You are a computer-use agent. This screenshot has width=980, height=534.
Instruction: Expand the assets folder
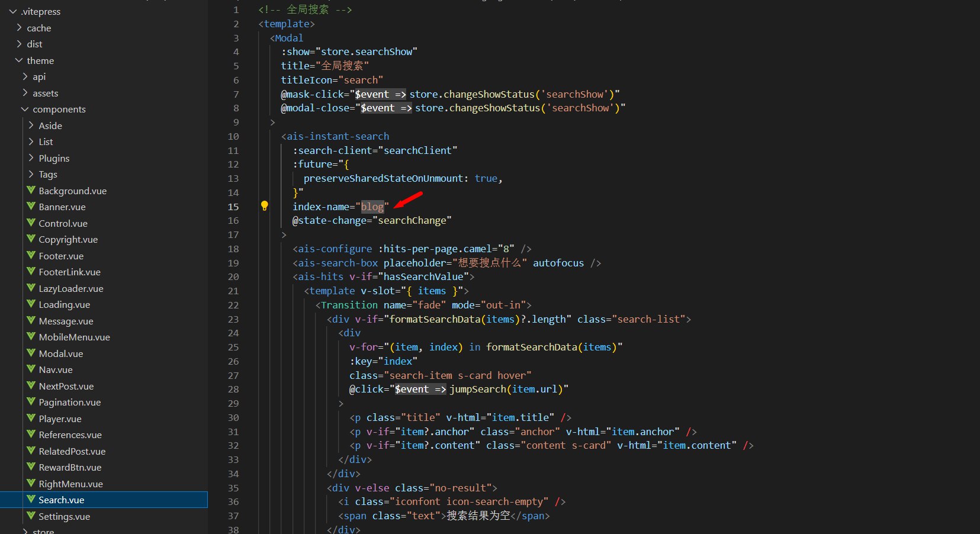click(25, 93)
